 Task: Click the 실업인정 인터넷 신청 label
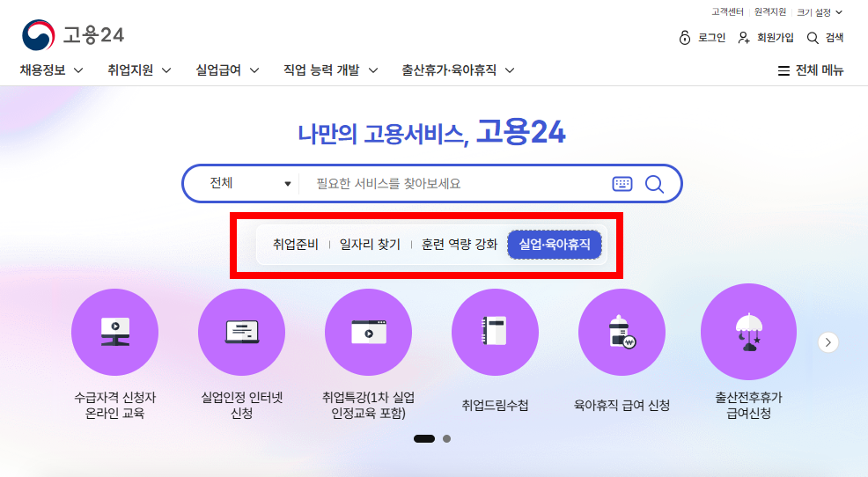[x=241, y=405]
